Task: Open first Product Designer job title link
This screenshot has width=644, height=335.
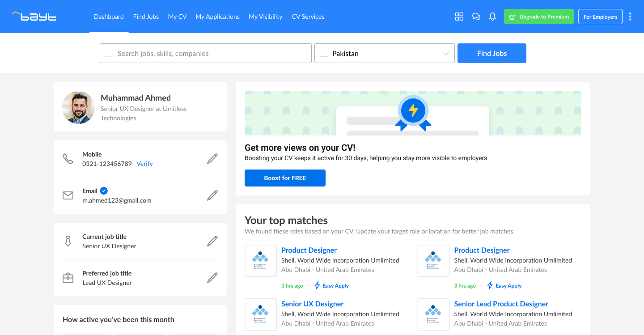Action: coord(309,250)
